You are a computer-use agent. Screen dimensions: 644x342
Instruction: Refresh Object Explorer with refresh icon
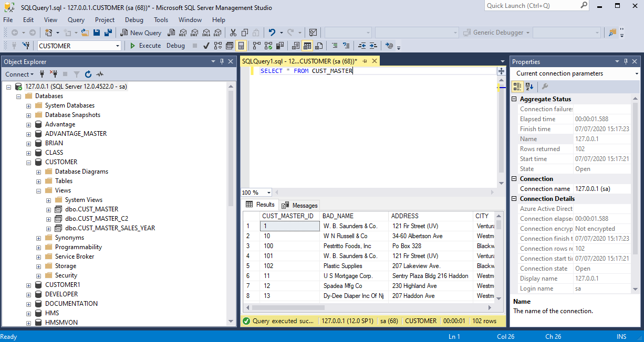pyautogui.click(x=88, y=74)
